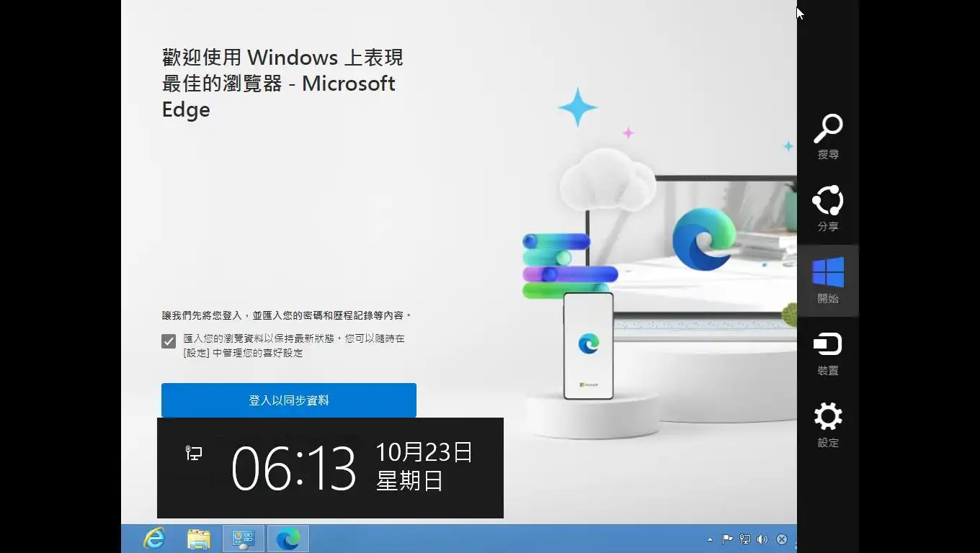The height and width of the screenshot is (553, 980).
Task: Click the circled X tray icon
Action: [x=781, y=539]
